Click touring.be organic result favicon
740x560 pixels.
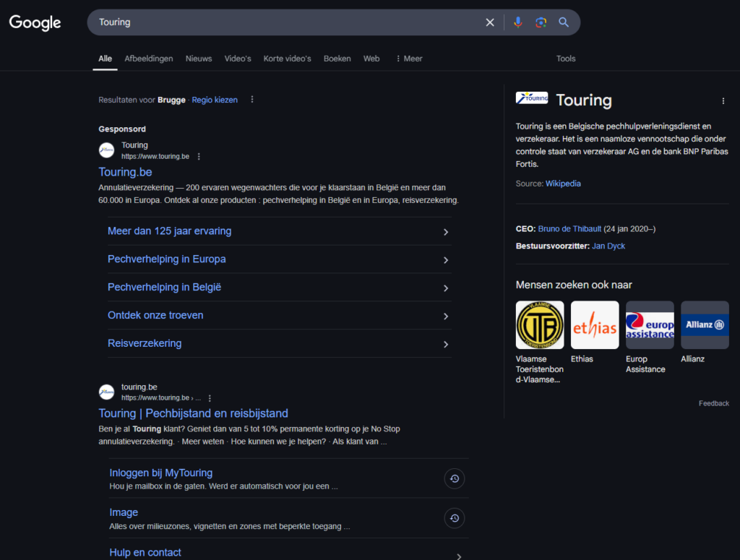(x=107, y=392)
